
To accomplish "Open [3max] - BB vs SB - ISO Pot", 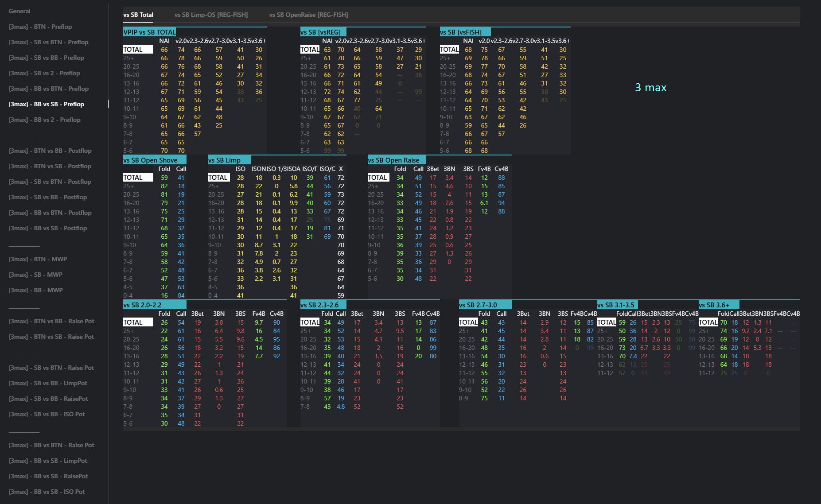I will tap(47, 492).
